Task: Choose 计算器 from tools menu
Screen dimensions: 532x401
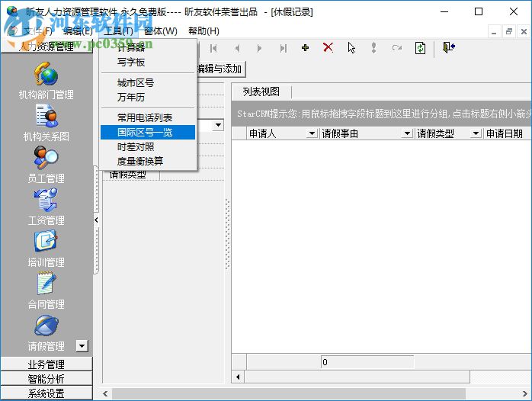Action: point(148,47)
